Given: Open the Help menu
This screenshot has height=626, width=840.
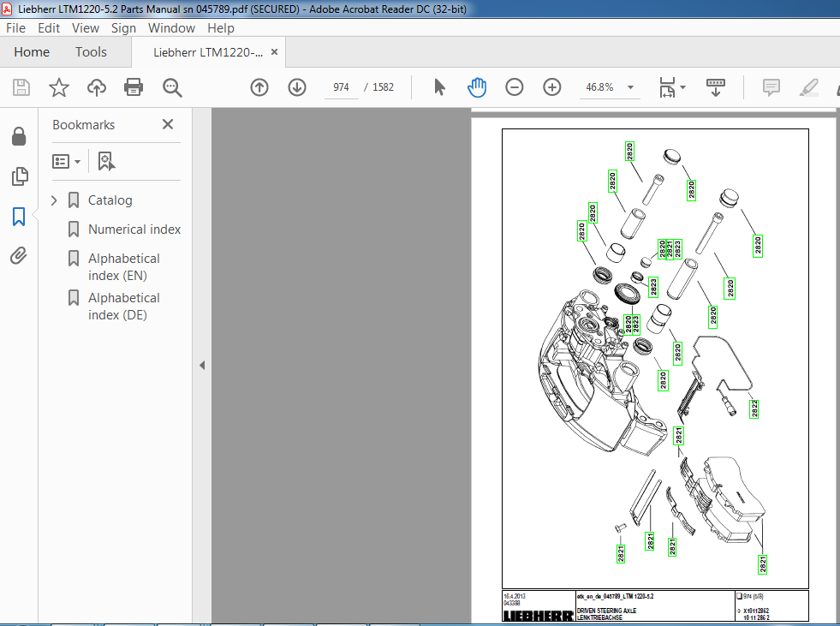Looking at the screenshot, I should (x=221, y=28).
